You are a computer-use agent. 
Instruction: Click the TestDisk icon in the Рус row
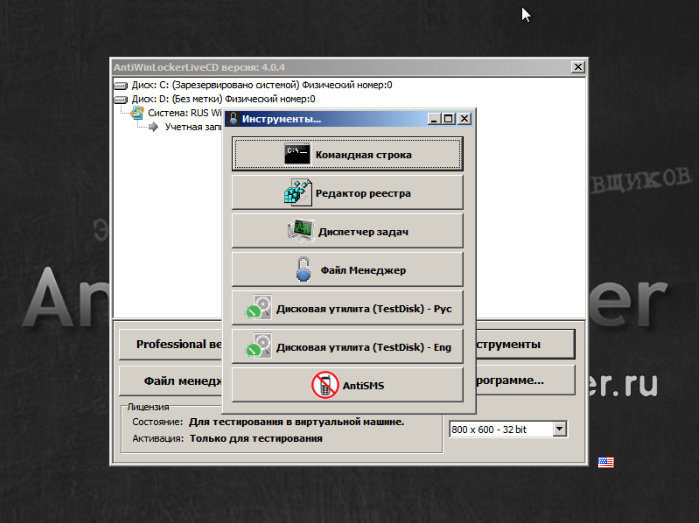coord(259,308)
